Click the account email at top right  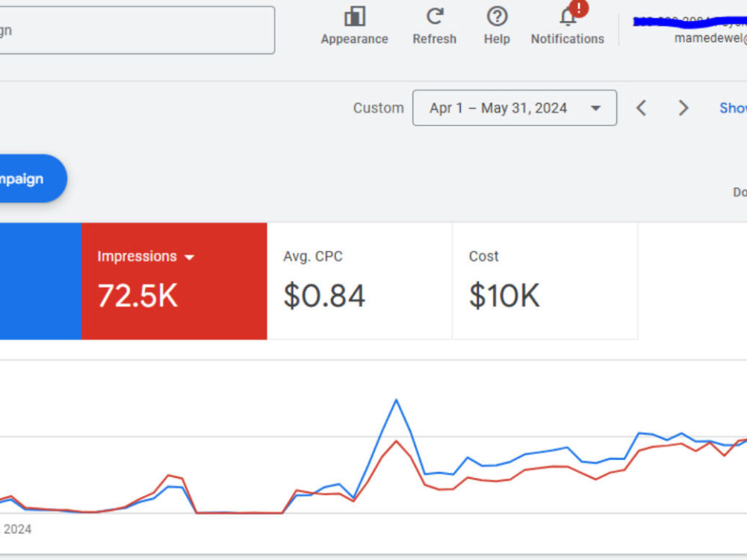click(710, 38)
